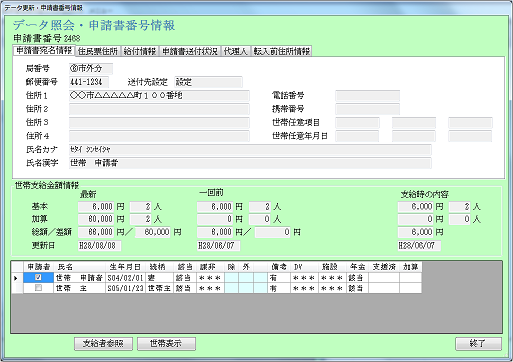Click the 氏名カナ field

250,150
